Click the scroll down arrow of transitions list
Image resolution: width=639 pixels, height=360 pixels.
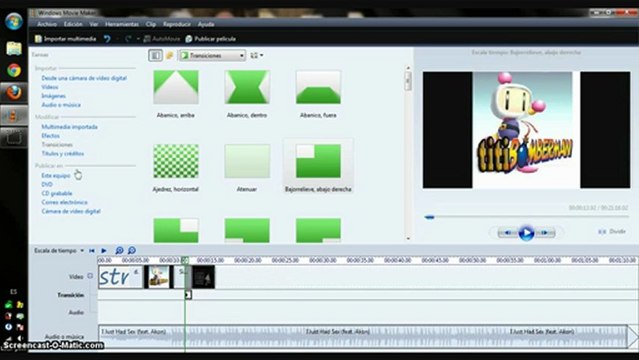tap(408, 238)
